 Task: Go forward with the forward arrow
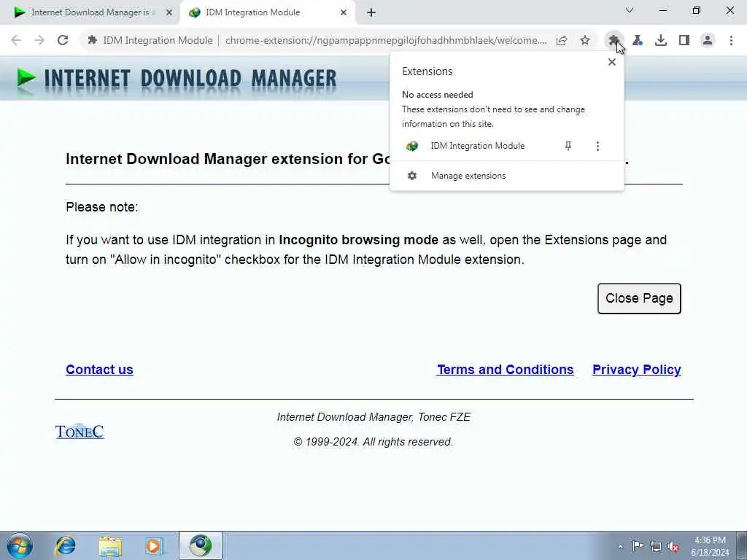[39, 41]
